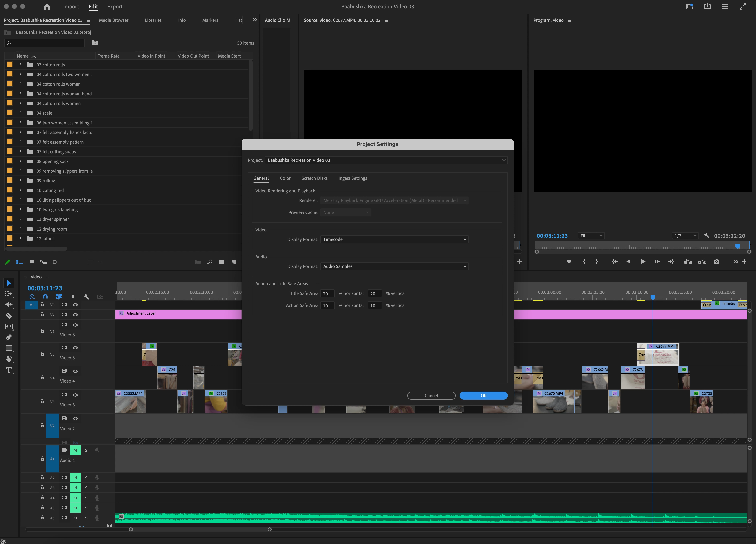Image resolution: width=756 pixels, height=544 pixels.
Task: Toggle lock on the Video 3 track
Action: click(x=42, y=402)
